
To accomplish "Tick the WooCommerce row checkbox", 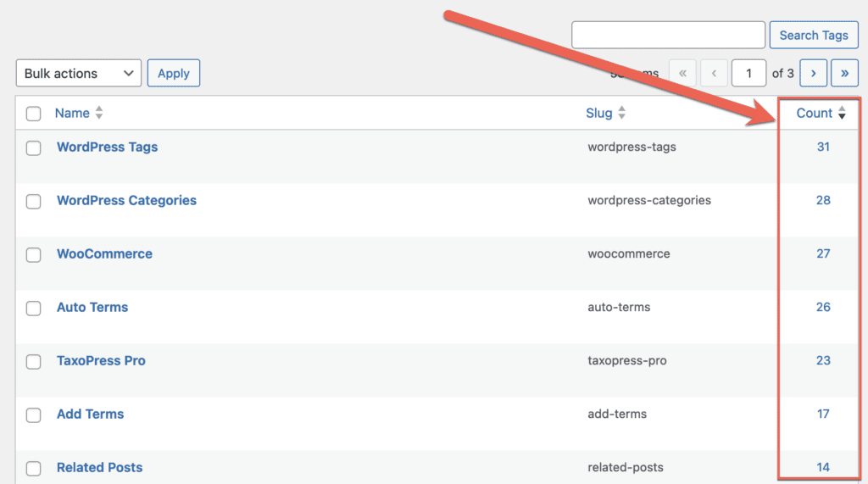I will [x=33, y=255].
